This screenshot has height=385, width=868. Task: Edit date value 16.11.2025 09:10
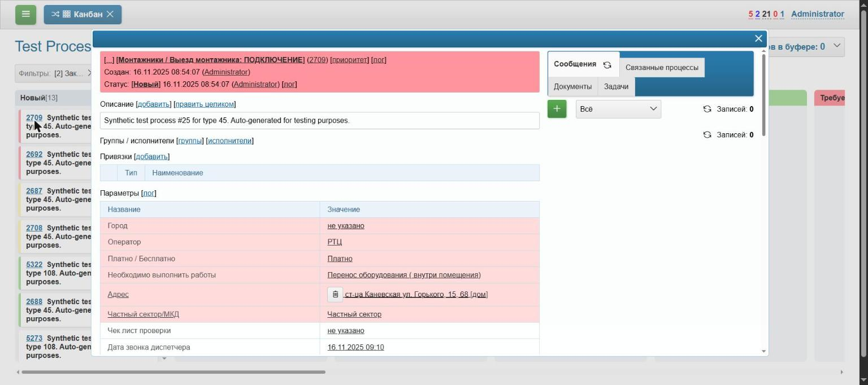355,347
